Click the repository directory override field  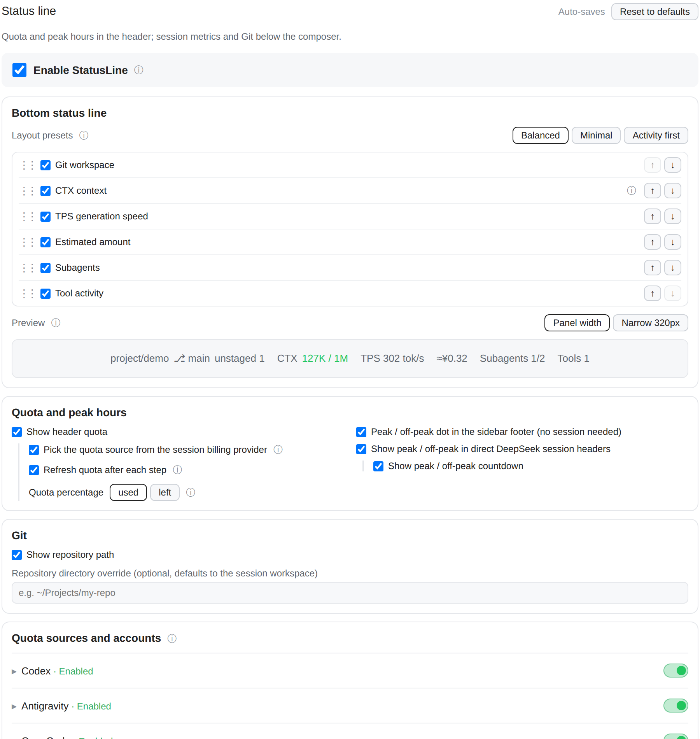(x=350, y=593)
